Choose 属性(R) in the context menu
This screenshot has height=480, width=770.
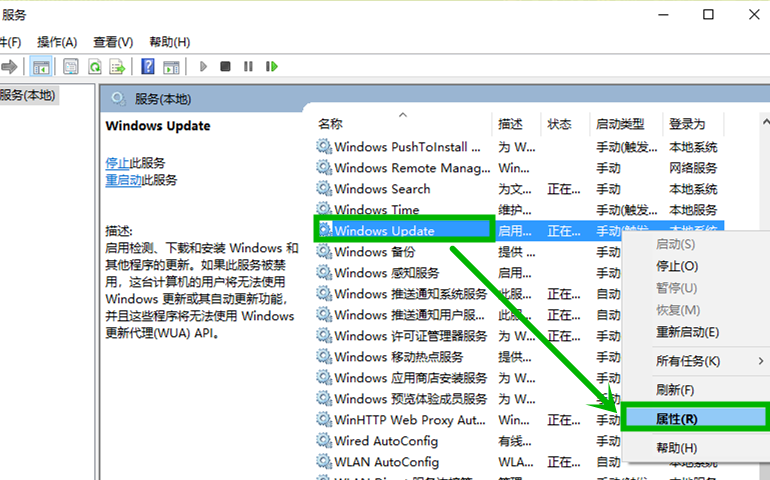click(x=694, y=419)
